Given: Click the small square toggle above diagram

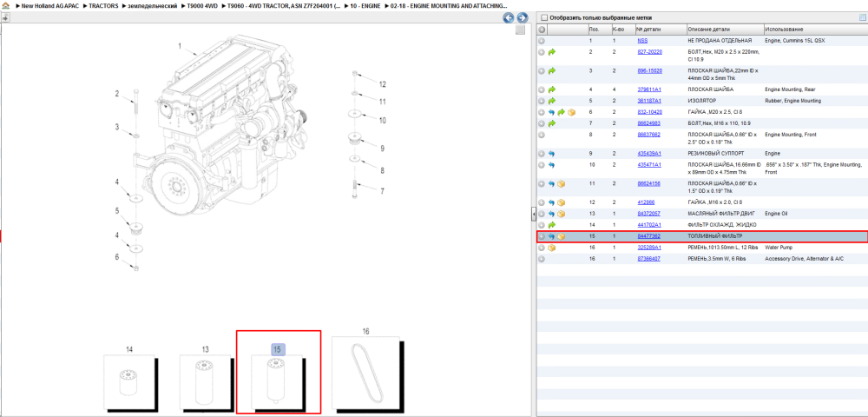Looking at the screenshot, I should [x=520, y=30].
